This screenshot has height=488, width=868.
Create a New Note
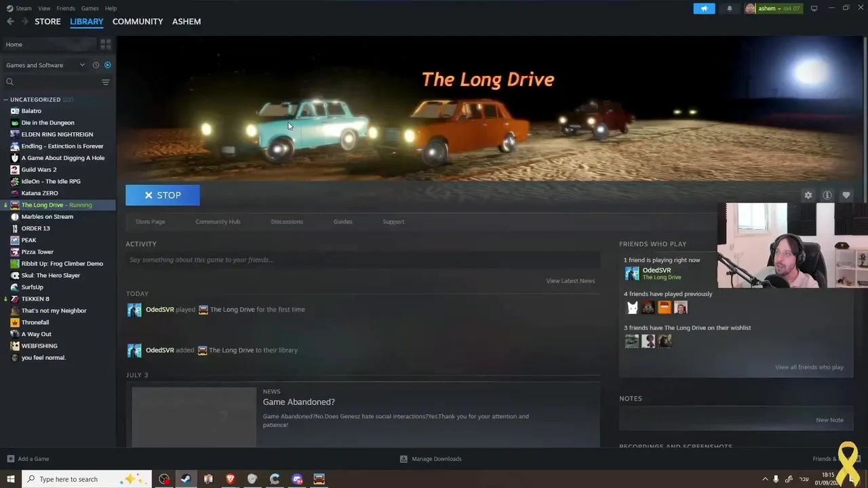coord(829,420)
